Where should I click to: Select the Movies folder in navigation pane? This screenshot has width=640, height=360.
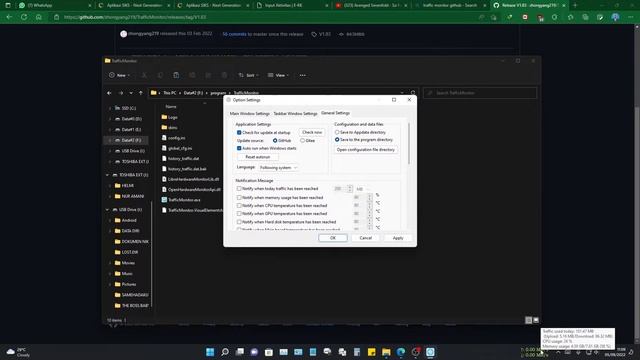click(x=128, y=263)
